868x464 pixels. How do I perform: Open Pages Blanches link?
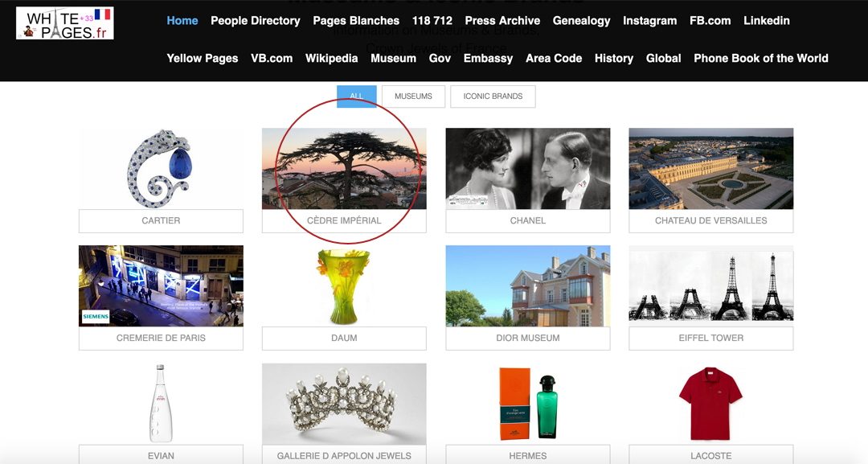(356, 20)
